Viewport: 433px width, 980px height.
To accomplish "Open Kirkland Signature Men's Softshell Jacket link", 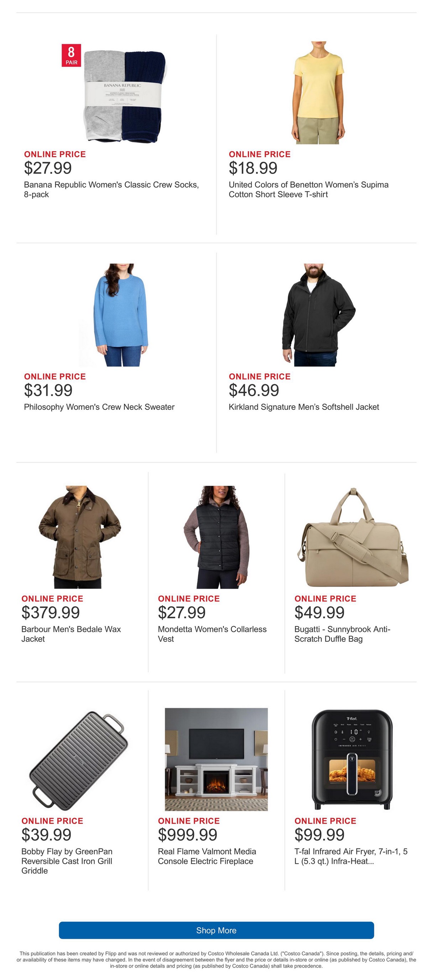I will click(304, 407).
